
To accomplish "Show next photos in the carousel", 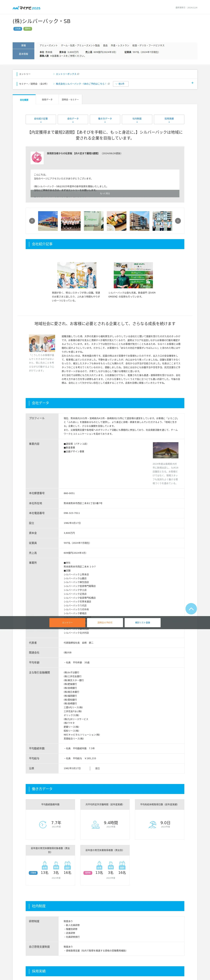I will coord(178,221).
